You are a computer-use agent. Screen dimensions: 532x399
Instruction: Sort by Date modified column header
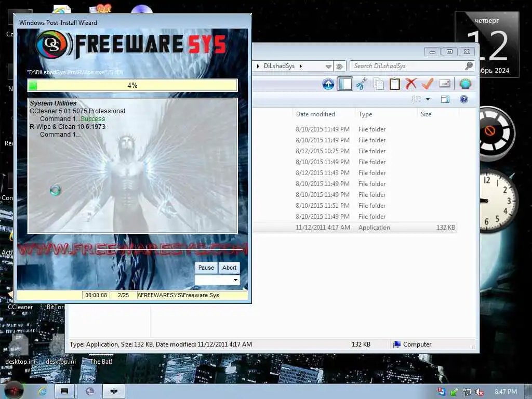315,114
